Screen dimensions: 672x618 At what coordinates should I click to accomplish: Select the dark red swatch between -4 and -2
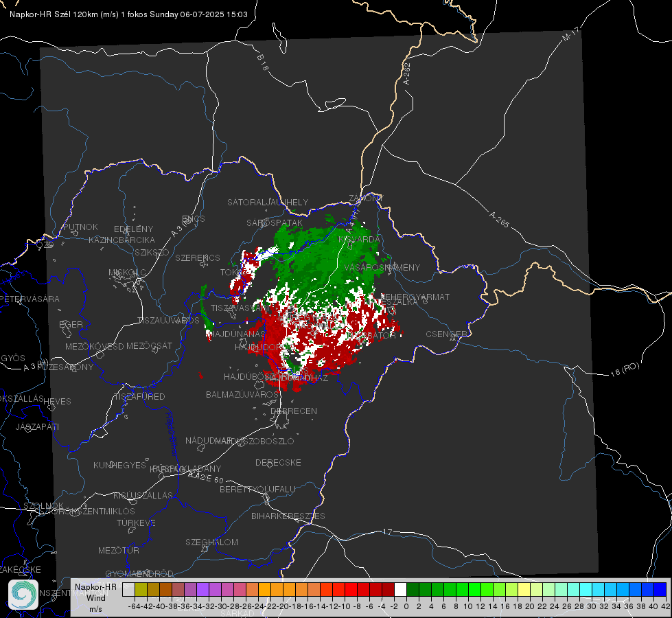click(388, 590)
